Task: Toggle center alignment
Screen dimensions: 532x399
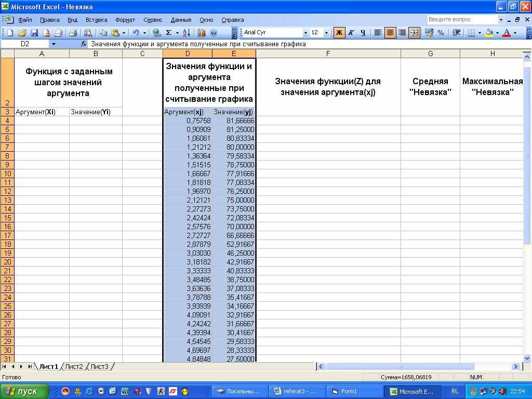Action: pos(390,33)
